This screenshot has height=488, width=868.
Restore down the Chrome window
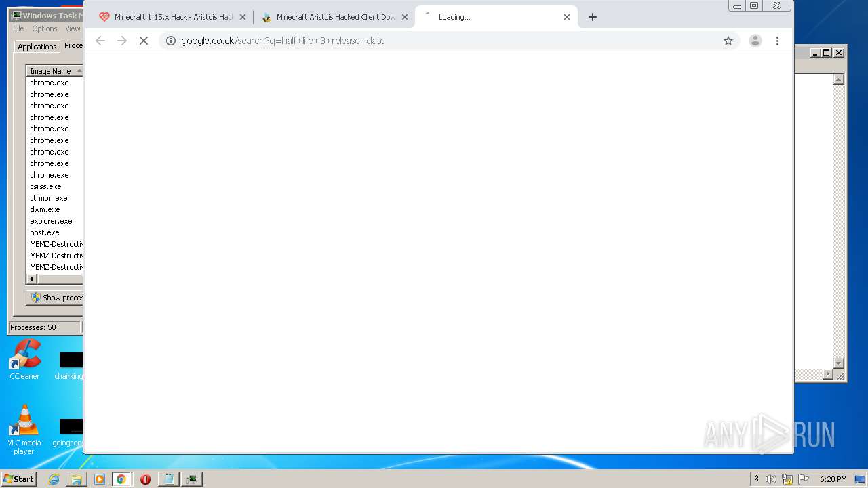pyautogui.click(x=754, y=5)
